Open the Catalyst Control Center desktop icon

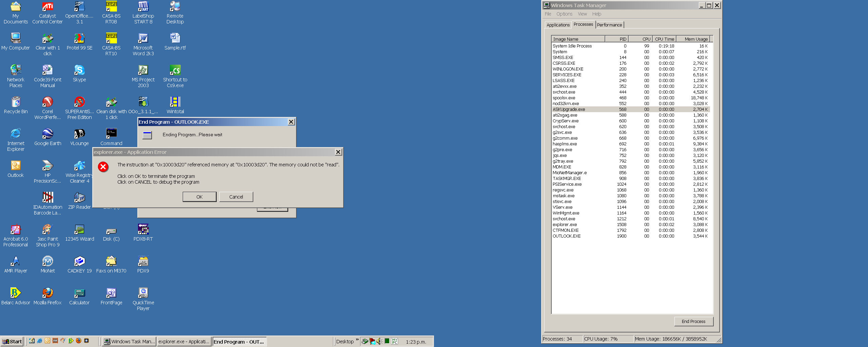[x=47, y=13]
